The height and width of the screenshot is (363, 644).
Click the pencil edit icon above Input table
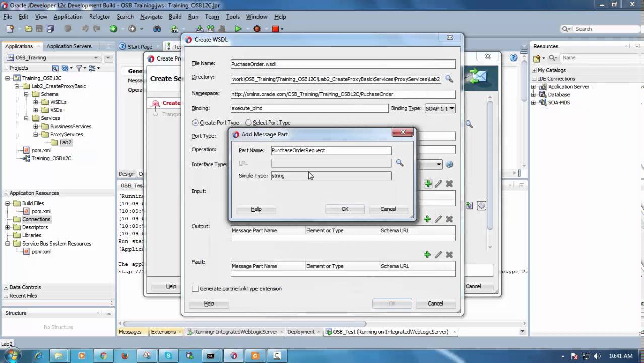point(438,184)
